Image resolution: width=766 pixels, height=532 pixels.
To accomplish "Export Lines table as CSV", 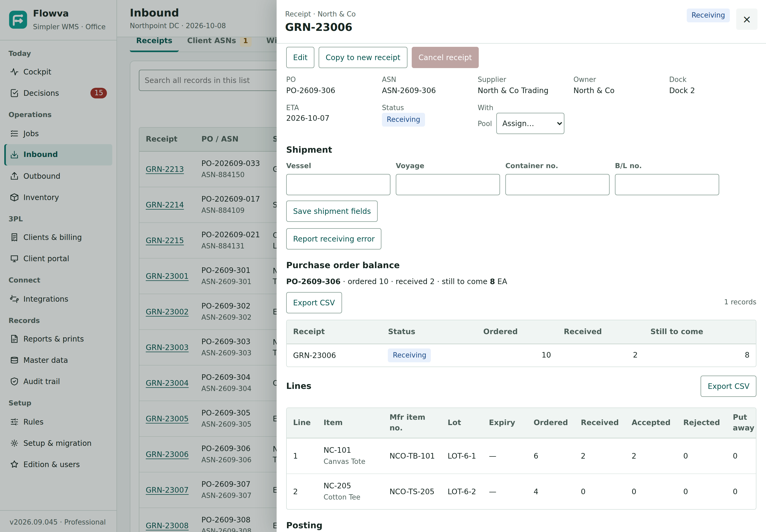I will [x=728, y=386].
